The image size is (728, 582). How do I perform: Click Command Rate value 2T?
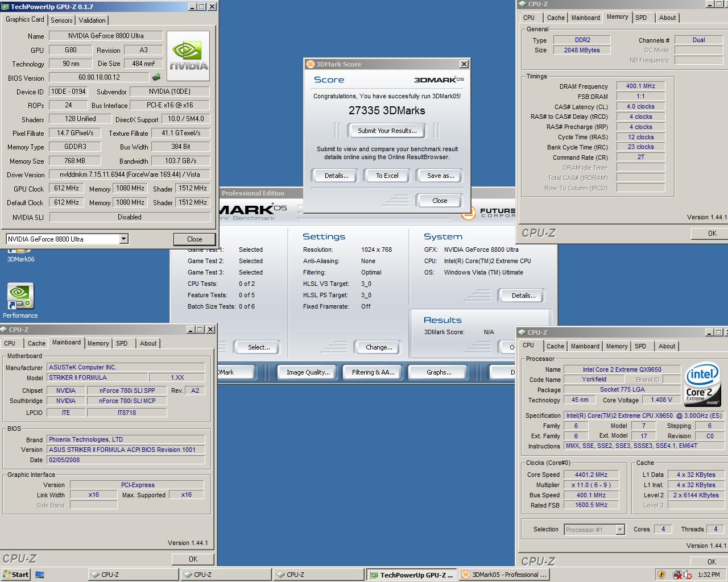(640, 157)
